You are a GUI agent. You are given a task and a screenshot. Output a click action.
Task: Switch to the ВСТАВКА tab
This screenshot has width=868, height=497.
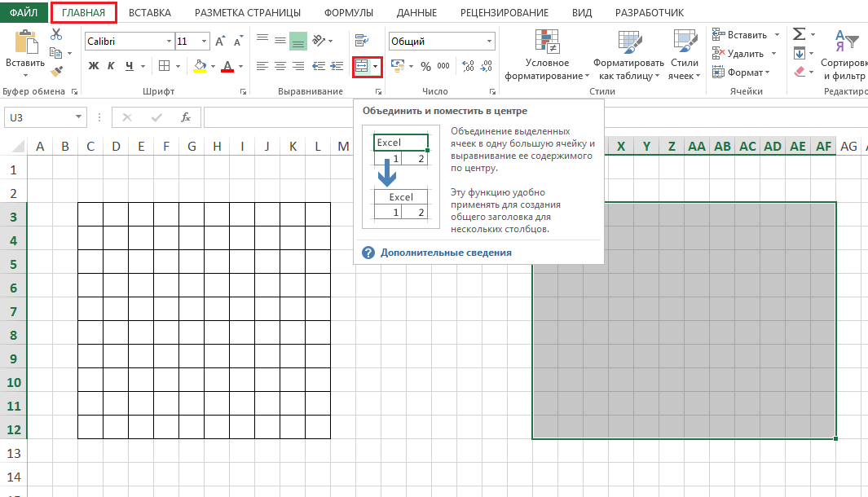point(149,13)
